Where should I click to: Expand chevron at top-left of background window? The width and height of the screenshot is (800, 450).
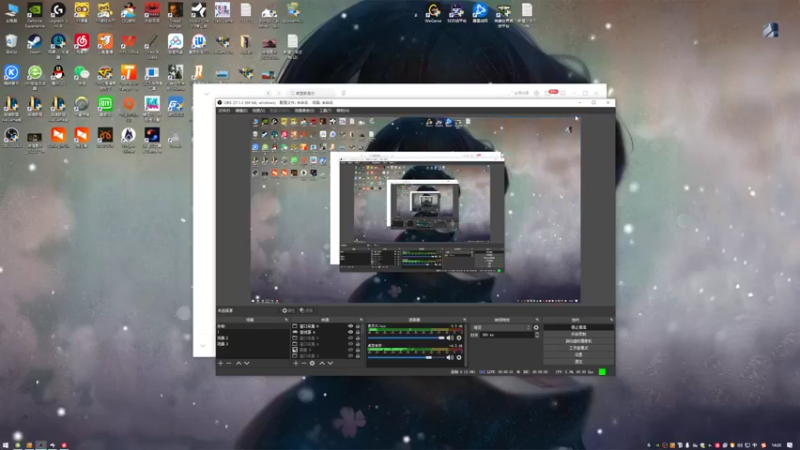coord(206,94)
